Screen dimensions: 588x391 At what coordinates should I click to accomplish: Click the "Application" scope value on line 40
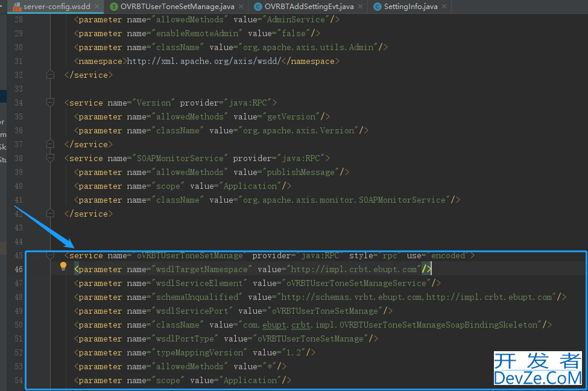(250, 186)
